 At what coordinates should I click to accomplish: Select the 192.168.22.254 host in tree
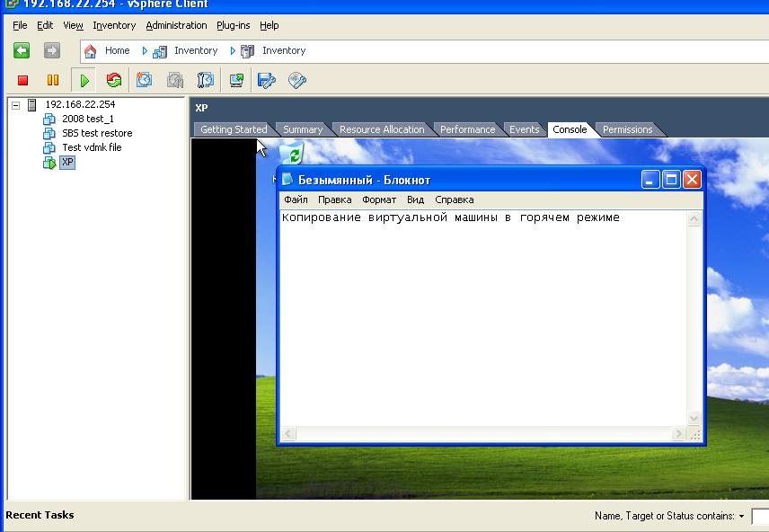point(80,104)
